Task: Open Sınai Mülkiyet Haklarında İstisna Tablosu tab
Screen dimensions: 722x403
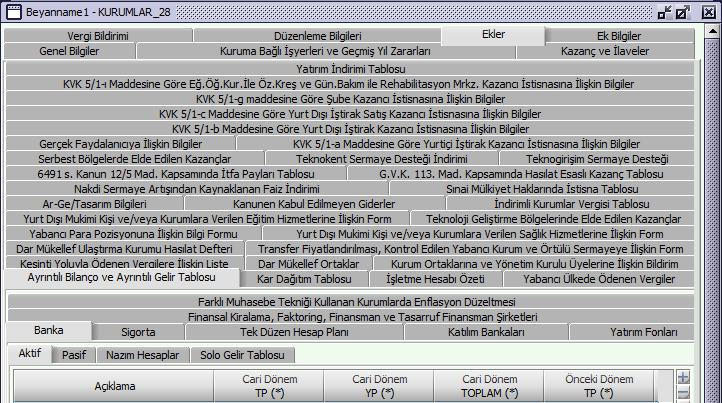Action: pos(542,189)
